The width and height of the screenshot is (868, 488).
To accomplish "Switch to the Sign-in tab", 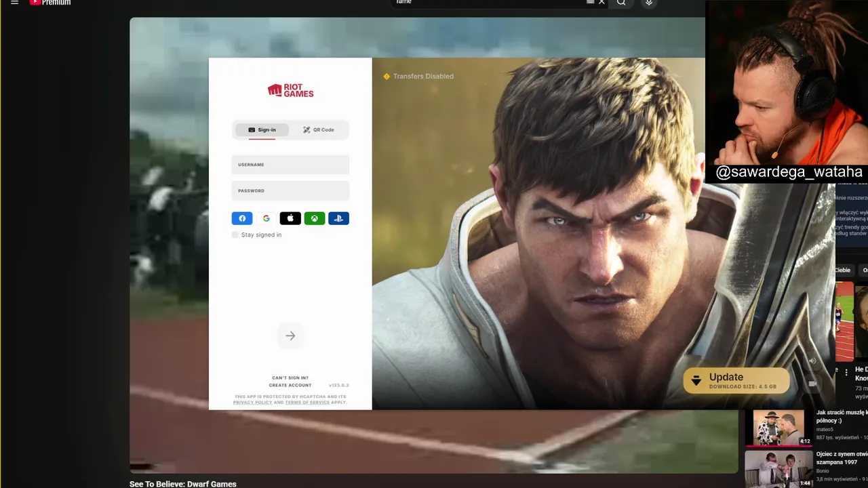I will [x=262, y=129].
